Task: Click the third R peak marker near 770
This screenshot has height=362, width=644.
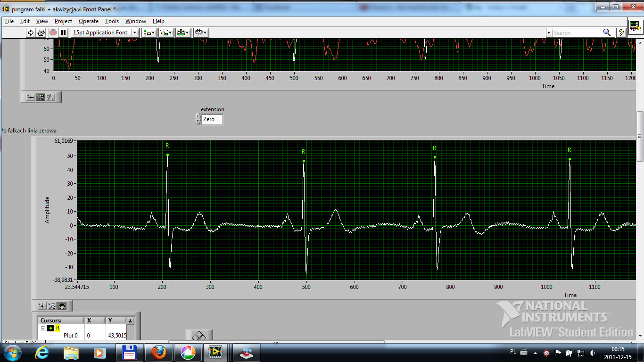Action: point(435,157)
